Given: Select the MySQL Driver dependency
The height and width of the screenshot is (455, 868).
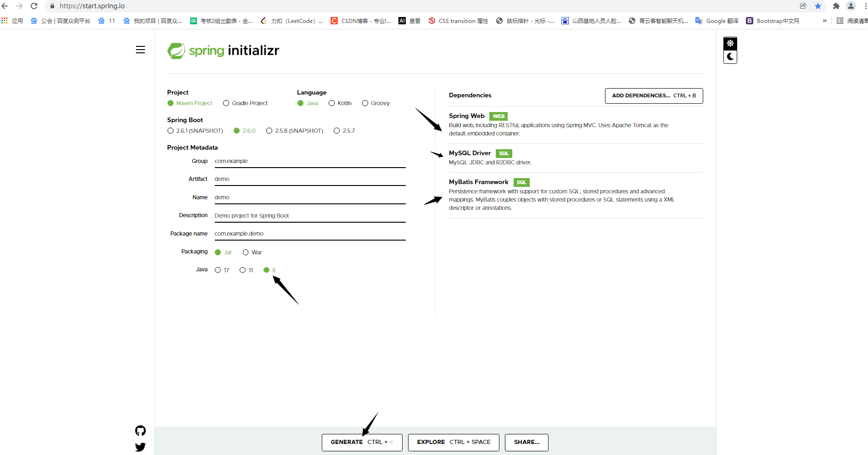Looking at the screenshot, I should click(576, 157).
